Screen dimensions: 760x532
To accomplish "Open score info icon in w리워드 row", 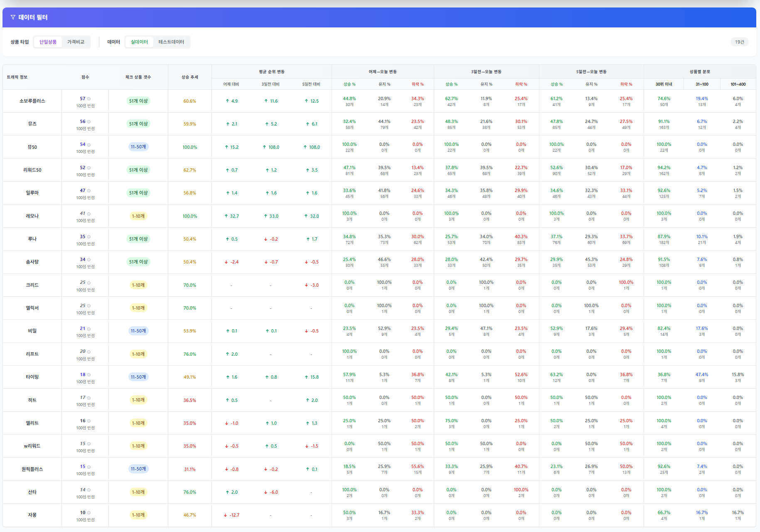I will tap(89, 444).
